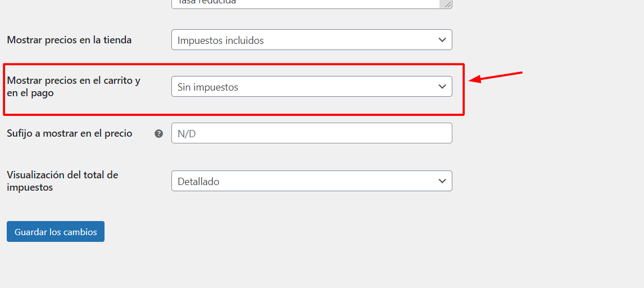Viewport: 644px width, 288px height.
Task: Expand the Sin impuestos dropdown arrow
Action: 442,87
